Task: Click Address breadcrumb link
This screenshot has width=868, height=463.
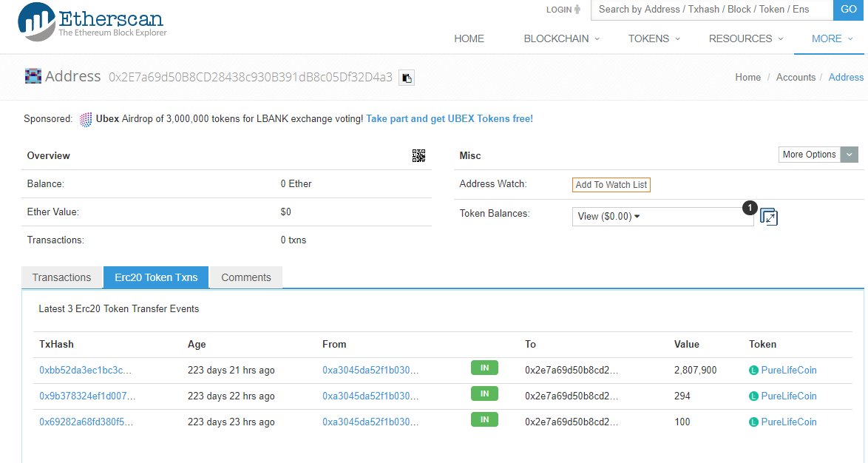Action: [846, 78]
